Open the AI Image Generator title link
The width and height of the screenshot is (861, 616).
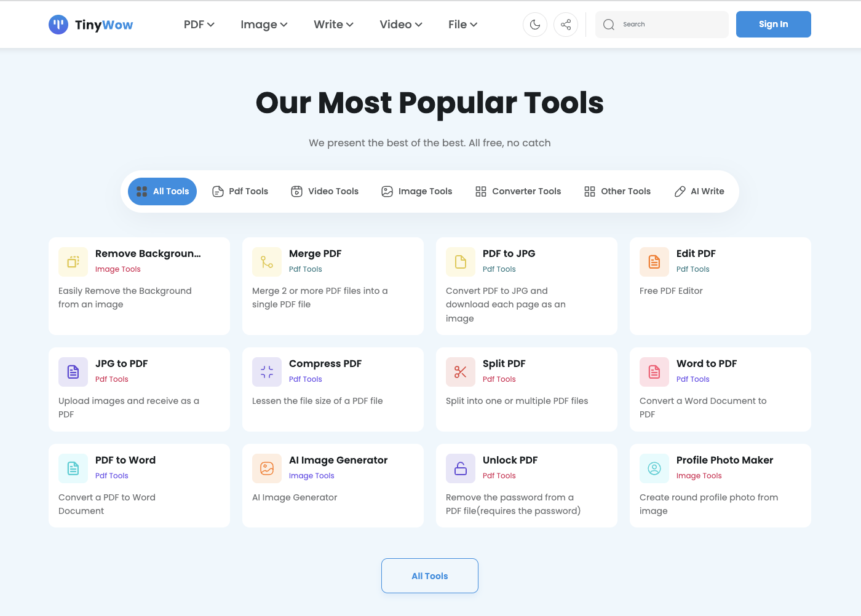338,460
